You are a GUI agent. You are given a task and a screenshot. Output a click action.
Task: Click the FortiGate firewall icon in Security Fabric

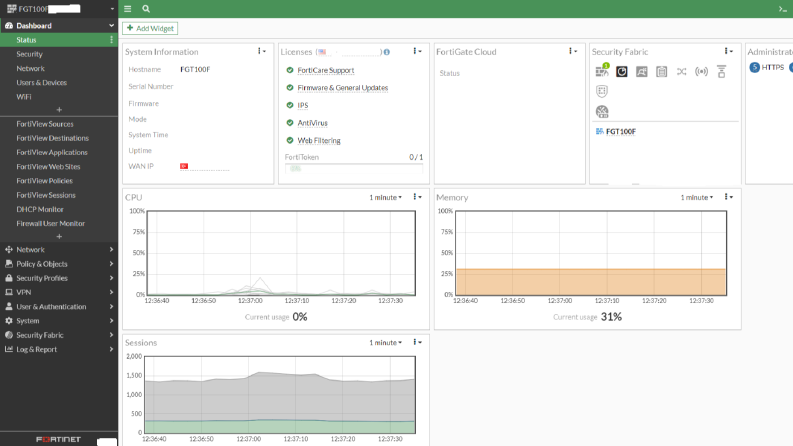[x=602, y=71]
